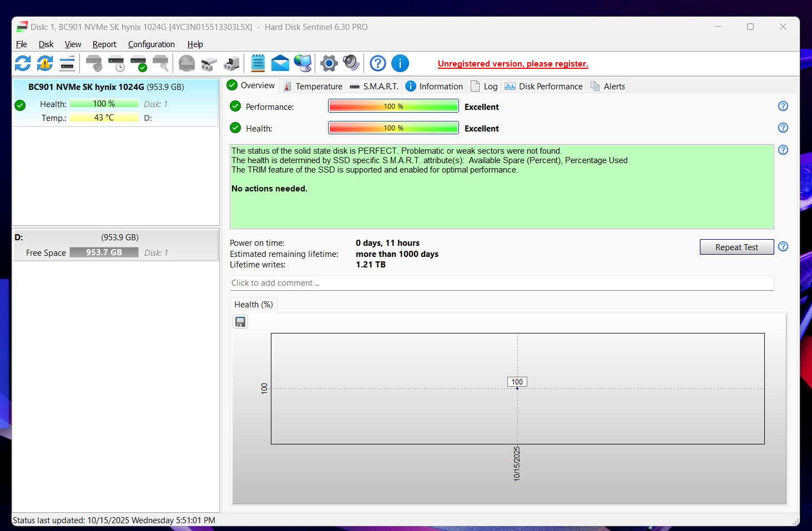This screenshot has width=812, height=531.
Task: Click the blue question mark toolbar icon
Action: pos(378,63)
